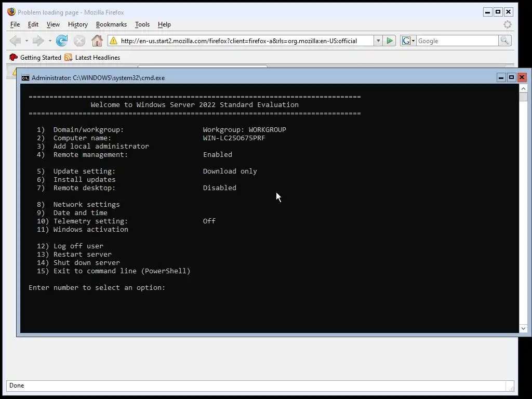Click the cmd window scrollbar down arrow

click(x=523, y=328)
